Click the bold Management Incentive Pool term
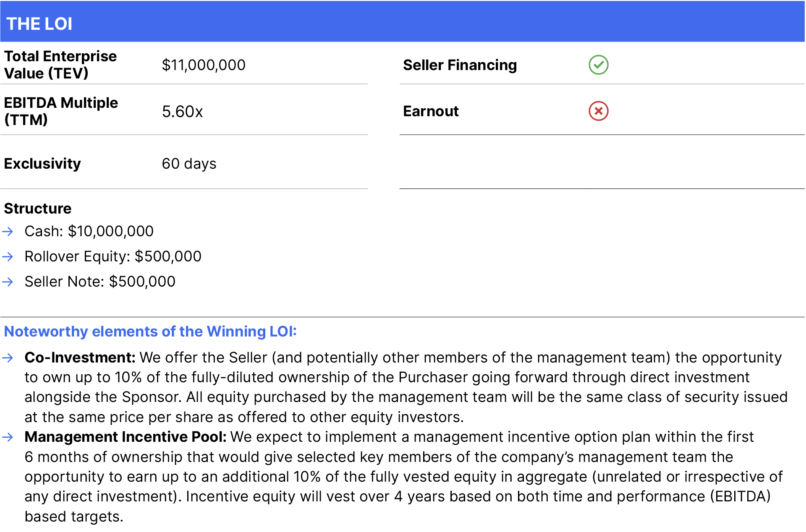 pos(125,437)
